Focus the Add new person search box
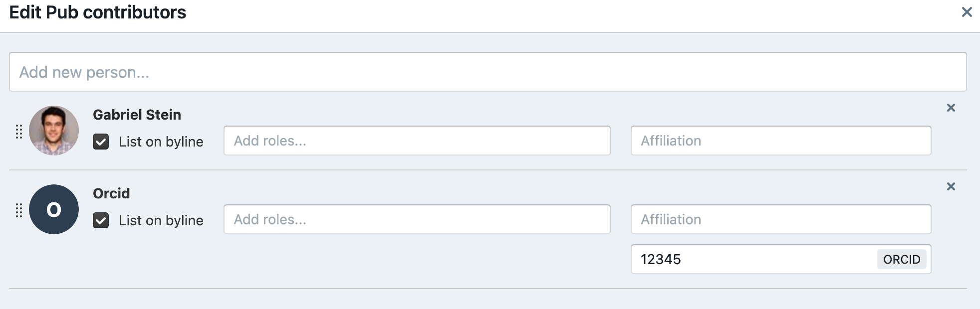Viewport: 980px width, 309px height. point(488,72)
